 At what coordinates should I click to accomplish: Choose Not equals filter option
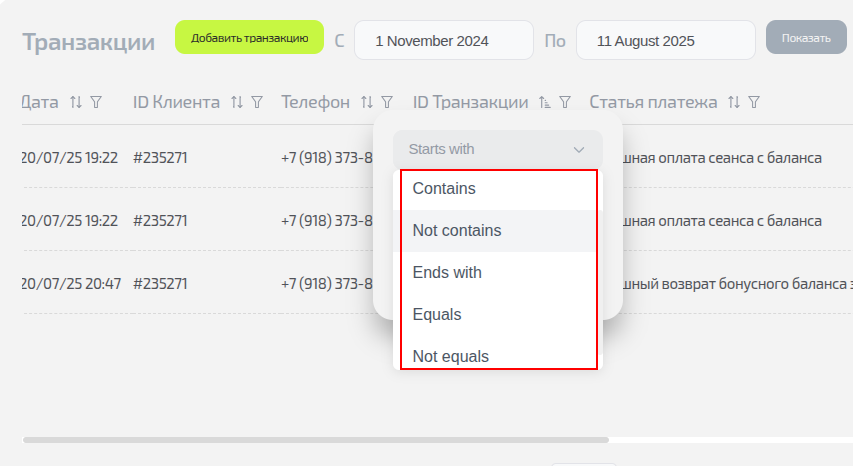[x=451, y=355]
